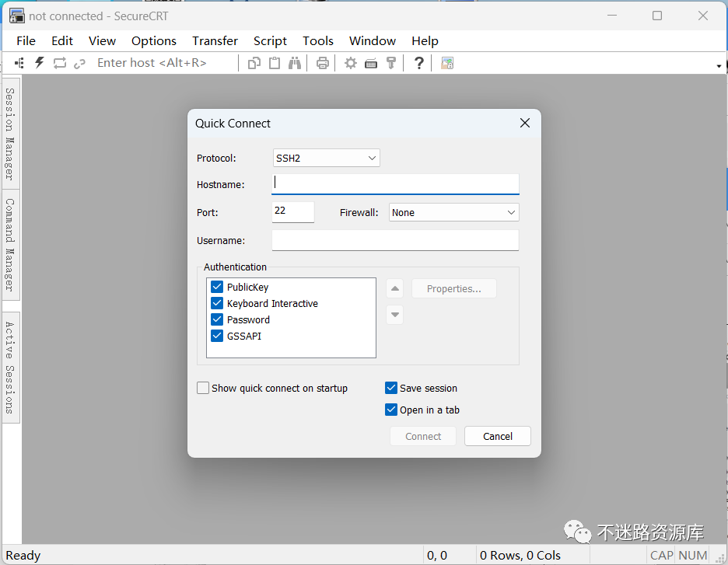728x565 pixels.
Task: Open the Active Sessions side tab
Action: (10, 368)
